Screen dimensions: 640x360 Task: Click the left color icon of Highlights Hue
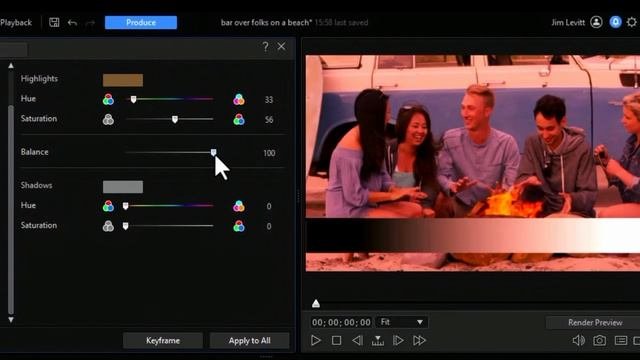pyautogui.click(x=108, y=99)
